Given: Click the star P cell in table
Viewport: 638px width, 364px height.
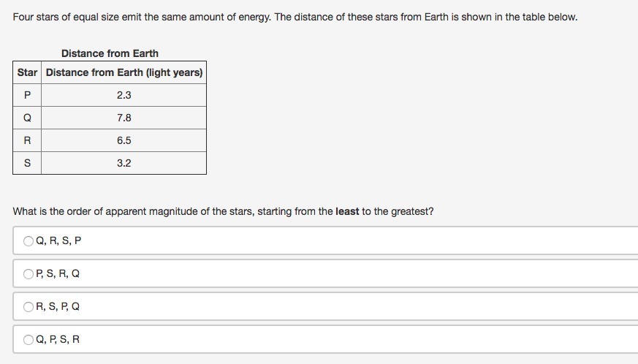Looking at the screenshot, I should (27, 95).
